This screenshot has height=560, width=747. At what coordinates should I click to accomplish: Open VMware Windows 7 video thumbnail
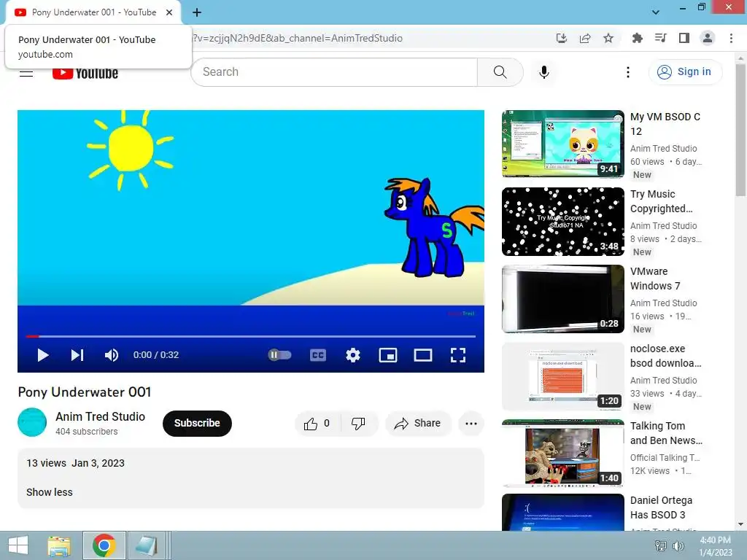(562, 298)
